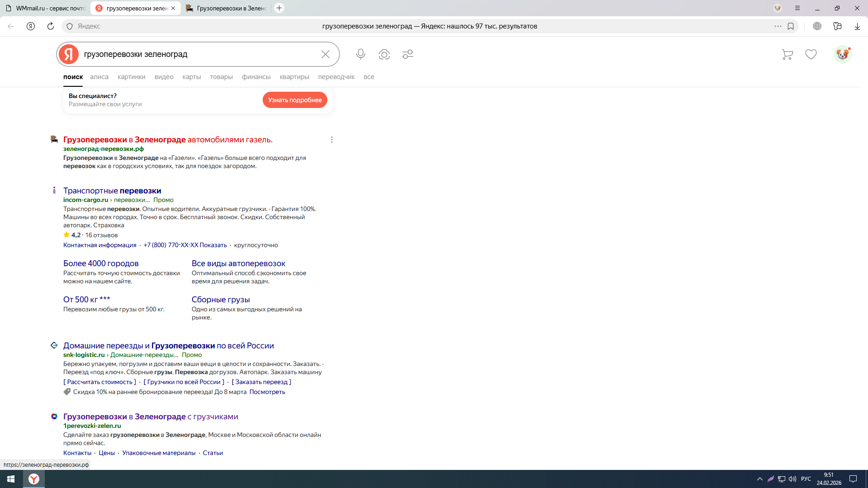Click the page reload icon

pyautogui.click(x=51, y=26)
